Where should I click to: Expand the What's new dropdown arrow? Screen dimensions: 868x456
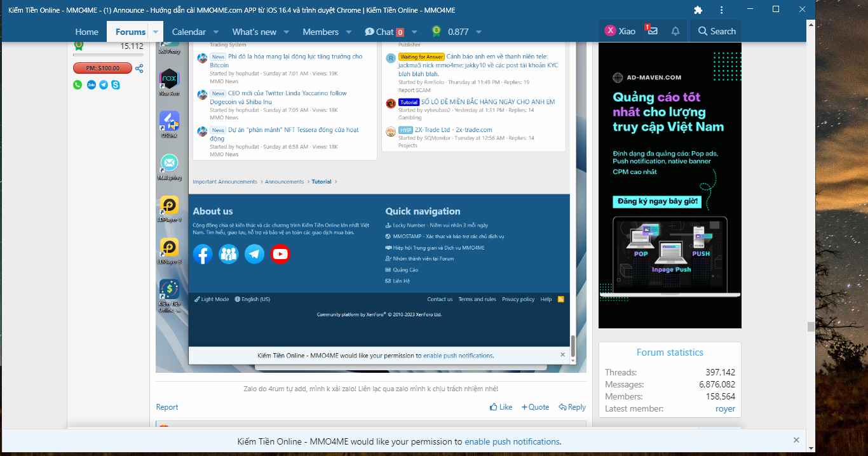click(x=287, y=32)
